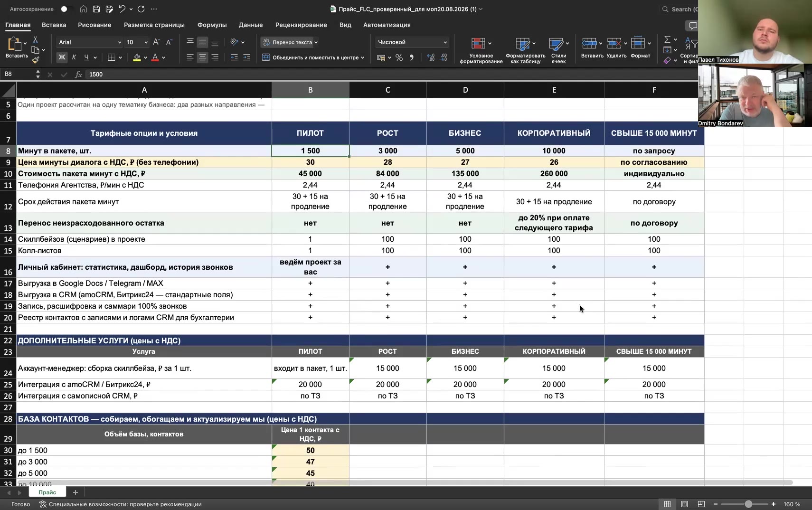Open the Данные ribbon tab
Viewport: 812px width, 510px height.
[x=251, y=25]
